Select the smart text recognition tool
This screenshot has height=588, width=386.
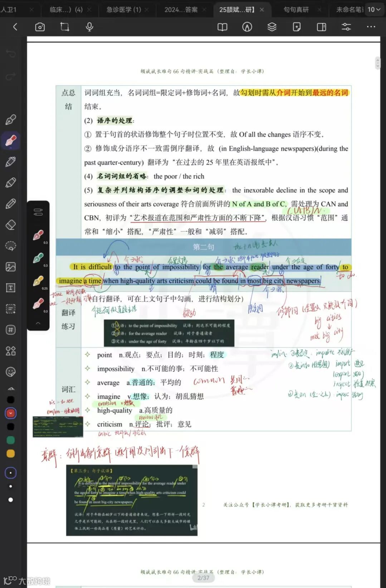coord(11,309)
